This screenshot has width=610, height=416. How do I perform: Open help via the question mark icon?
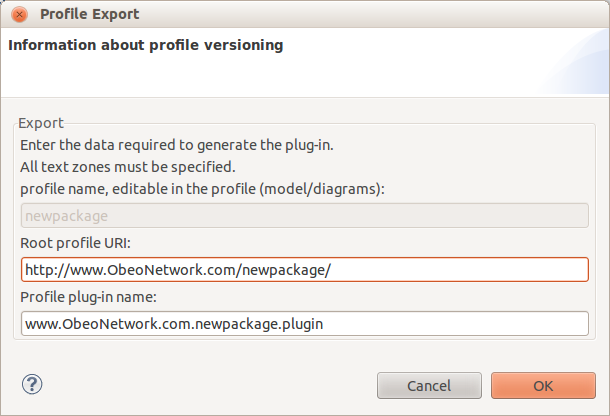[x=32, y=384]
